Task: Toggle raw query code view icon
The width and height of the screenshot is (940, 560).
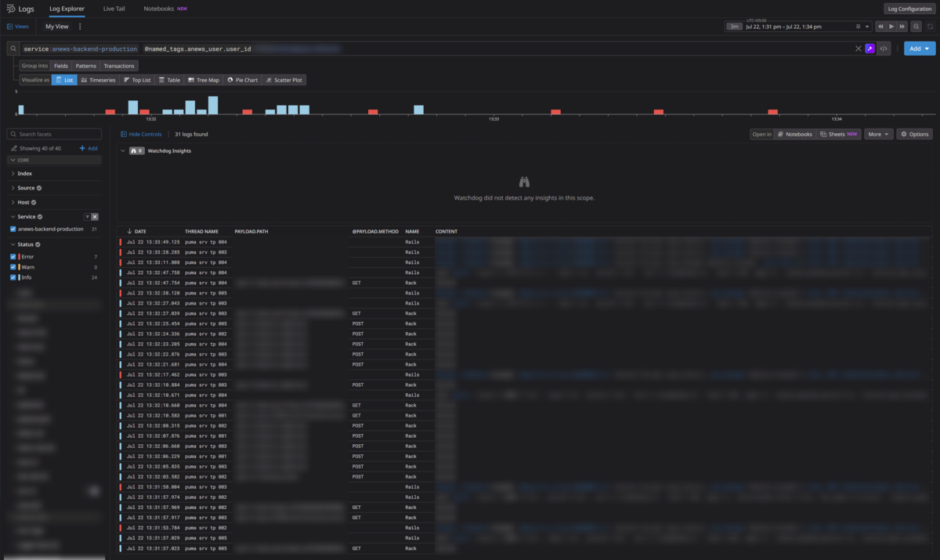Action: point(884,49)
